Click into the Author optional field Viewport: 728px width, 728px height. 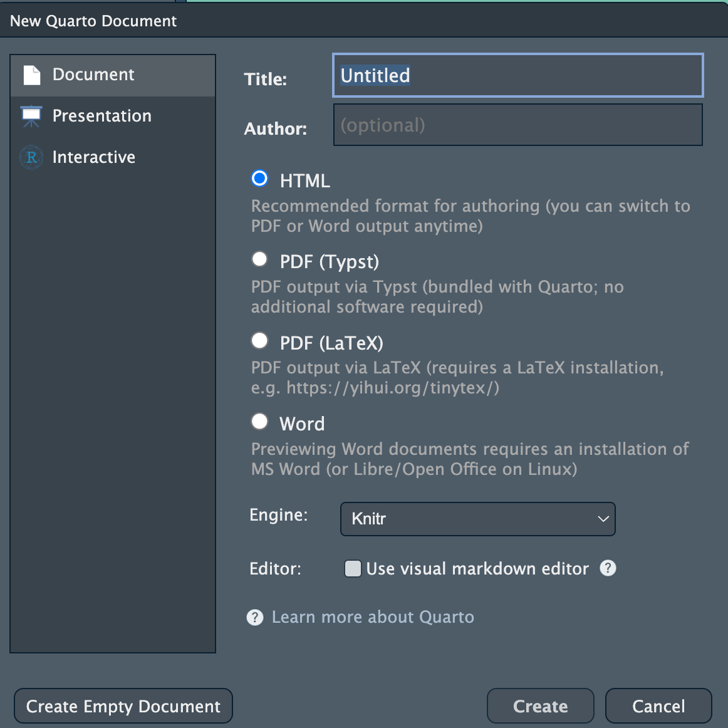pos(518,125)
